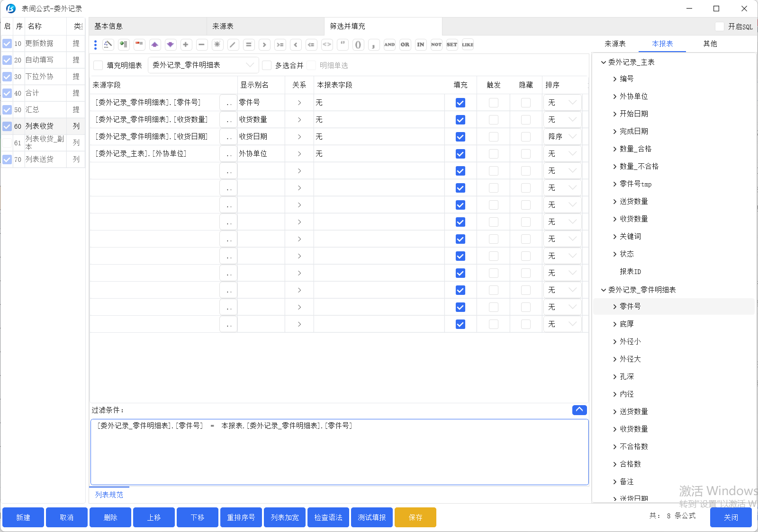
Task: Insert the LIKE operator
Action: [468, 44]
